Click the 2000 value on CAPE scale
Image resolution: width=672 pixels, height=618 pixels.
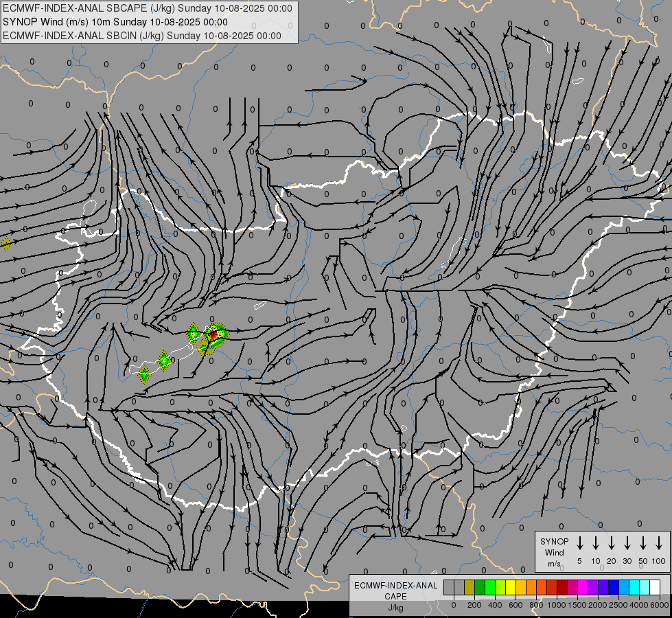coord(598,605)
